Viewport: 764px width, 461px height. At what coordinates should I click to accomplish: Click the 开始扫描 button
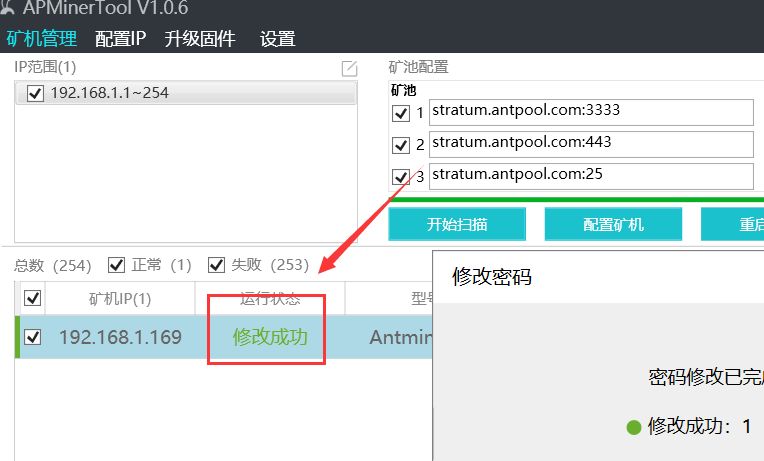pos(457,224)
